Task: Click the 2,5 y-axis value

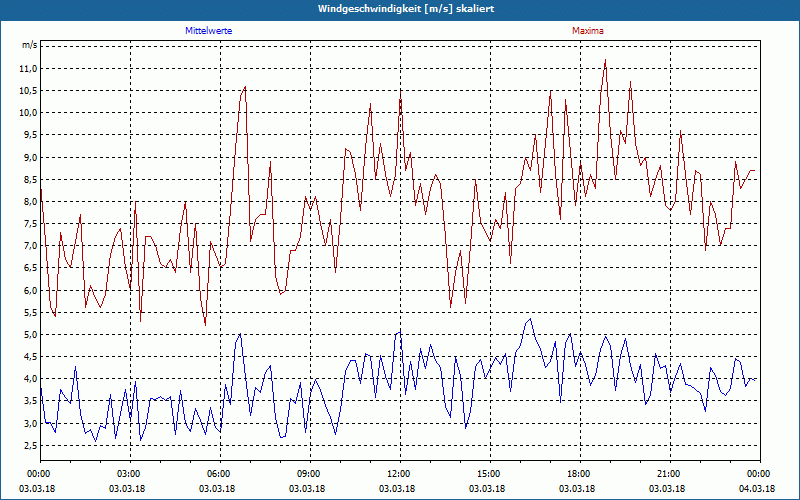Action: [x=30, y=446]
